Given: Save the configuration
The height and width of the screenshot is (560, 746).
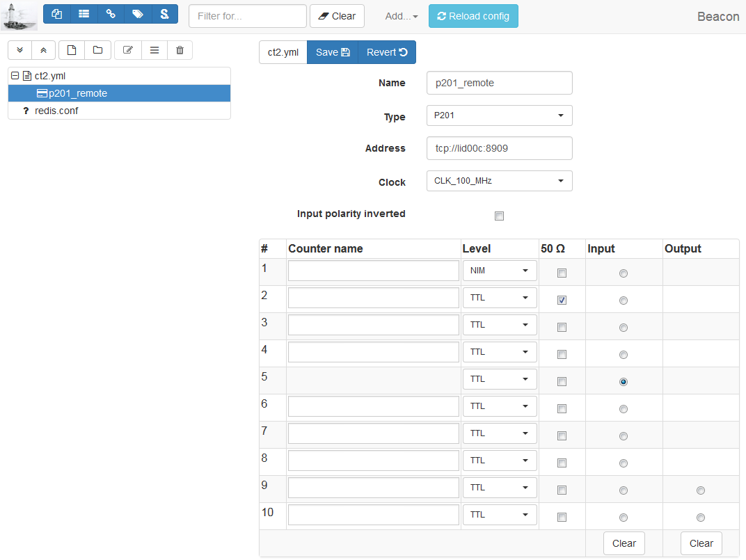Looking at the screenshot, I should tap(333, 52).
